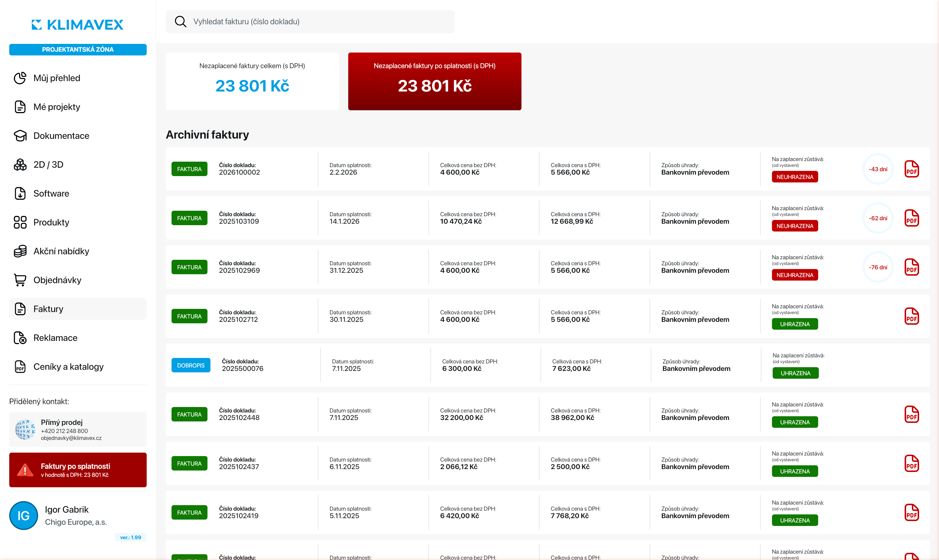This screenshot has width=939, height=560.
Task: Click the Chigo Europe, a.s. company name
Action: [76, 522]
